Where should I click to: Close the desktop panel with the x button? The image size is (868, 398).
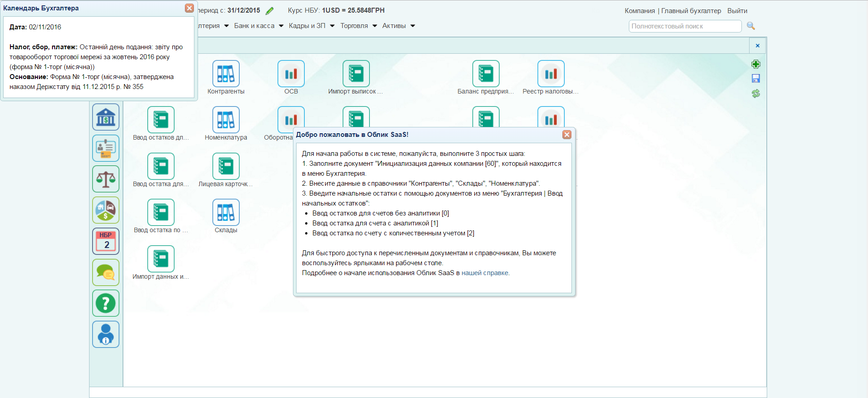tap(758, 46)
